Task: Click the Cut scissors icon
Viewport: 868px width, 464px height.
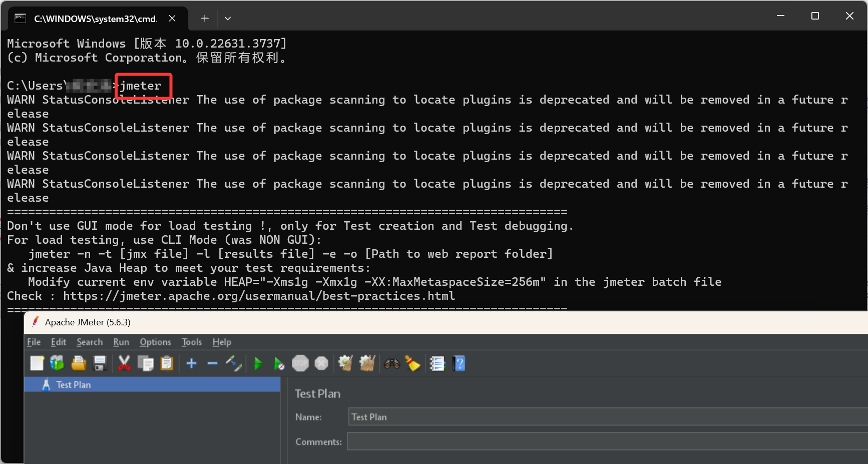Action: point(124,363)
